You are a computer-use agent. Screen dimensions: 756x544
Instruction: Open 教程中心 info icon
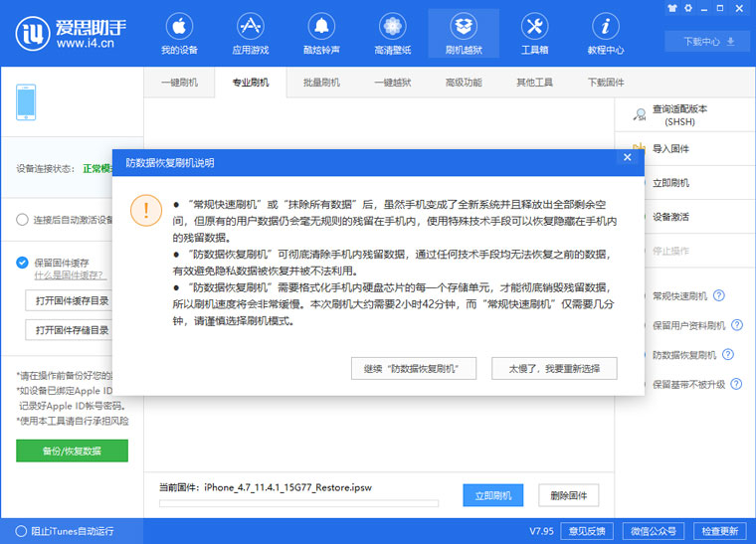606,34
